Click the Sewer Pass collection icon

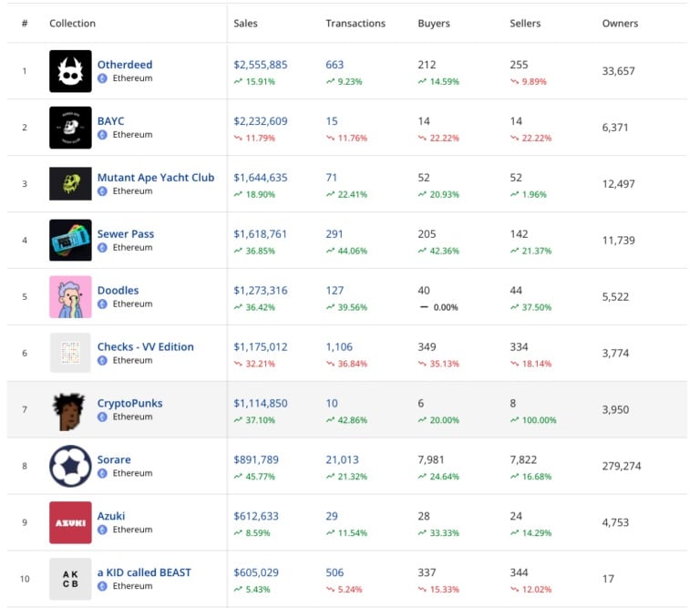pyautogui.click(x=70, y=241)
